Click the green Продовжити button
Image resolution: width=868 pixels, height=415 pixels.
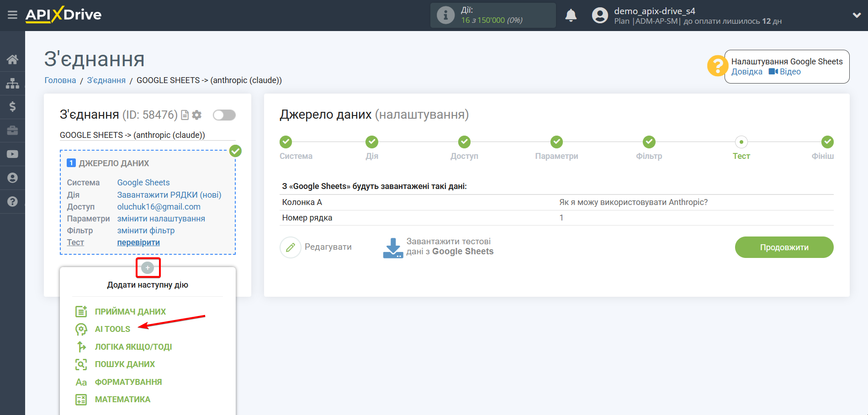tap(784, 247)
